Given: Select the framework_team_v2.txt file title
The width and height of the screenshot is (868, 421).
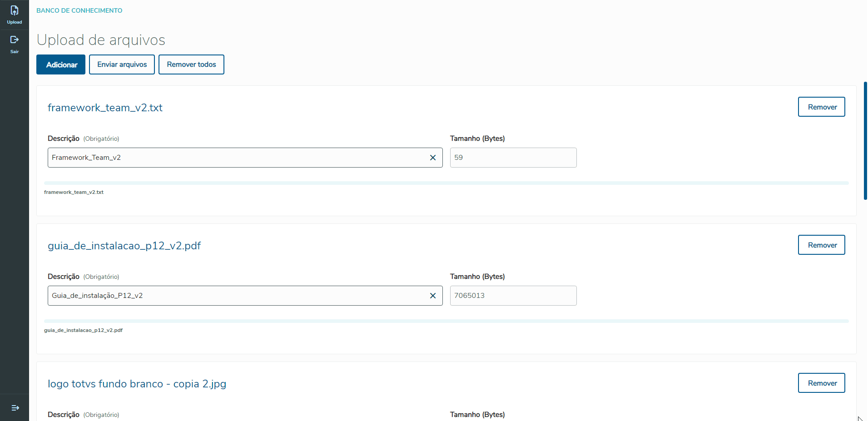Looking at the screenshot, I should pyautogui.click(x=105, y=108).
